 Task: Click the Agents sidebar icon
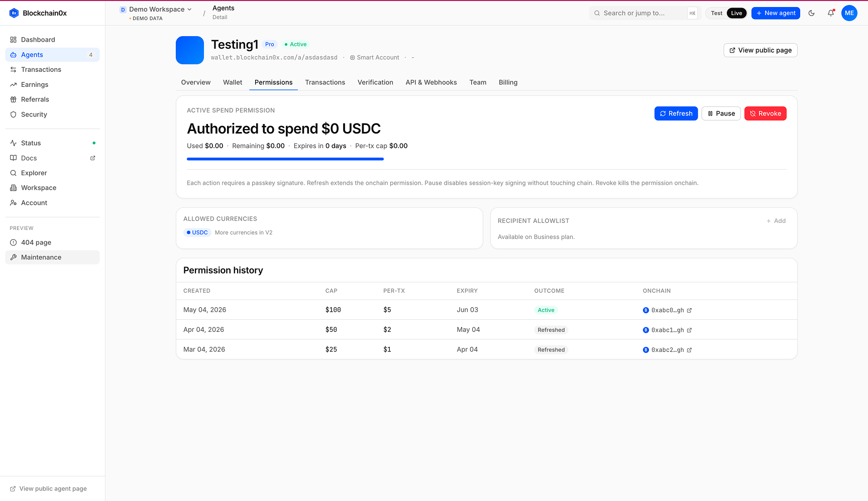coord(14,55)
